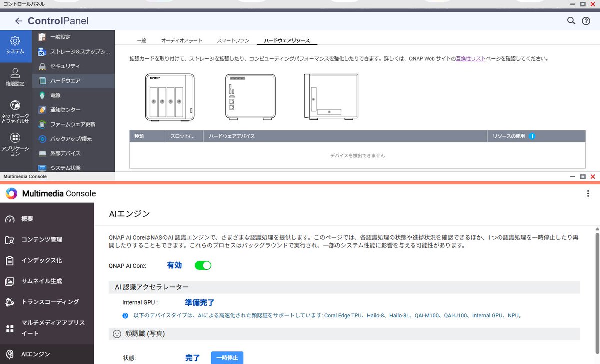Click the 完了 status text
Image resolution: width=600 pixels, height=364 pixels.
(192, 358)
